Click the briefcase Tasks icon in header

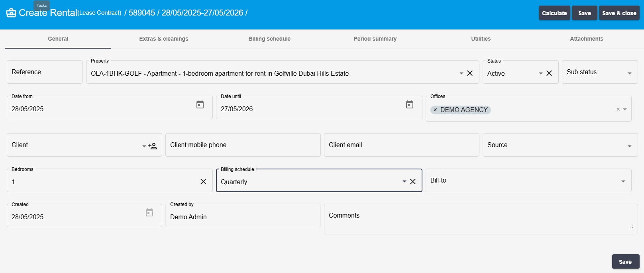coord(11,13)
